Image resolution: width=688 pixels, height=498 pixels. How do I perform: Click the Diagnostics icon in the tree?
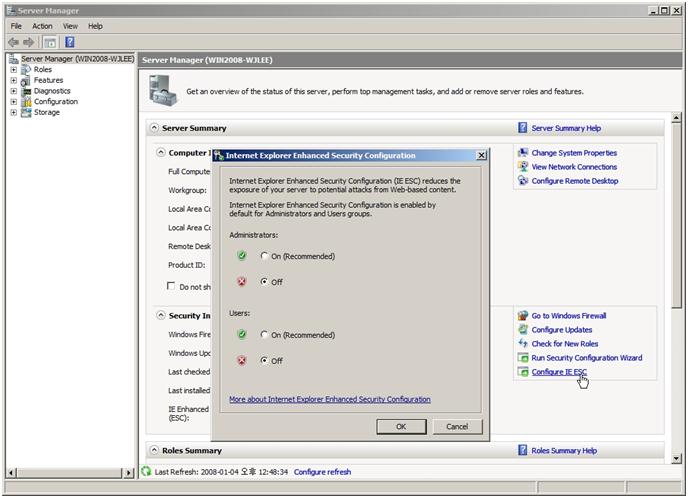pyautogui.click(x=26, y=91)
